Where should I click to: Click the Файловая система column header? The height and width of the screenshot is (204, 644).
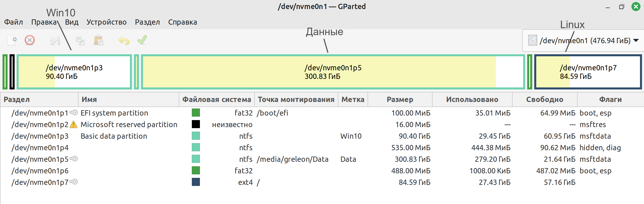click(x=217, y=99)
